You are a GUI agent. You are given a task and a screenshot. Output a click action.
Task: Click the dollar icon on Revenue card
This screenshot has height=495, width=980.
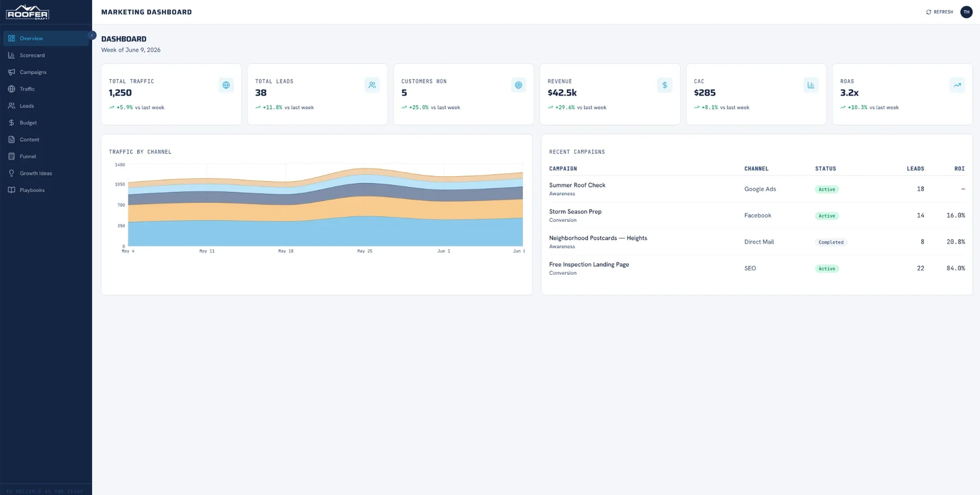coord(665,85)
